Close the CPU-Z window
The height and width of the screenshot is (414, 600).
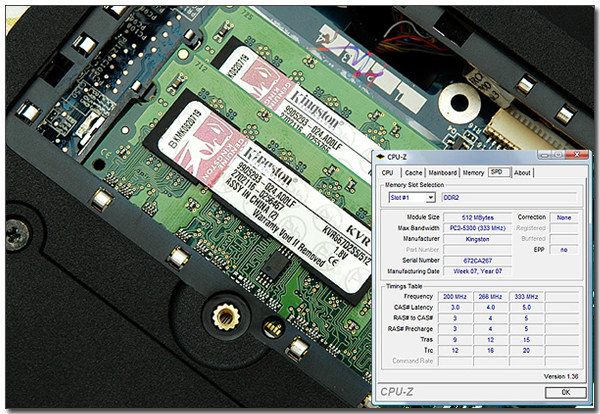(x=576, y=155)
